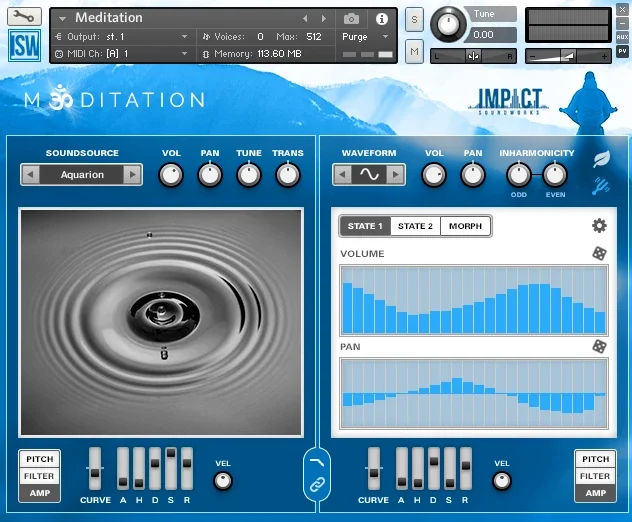Image resolution: width=632 pixels, height=522 pixels.
Task: Click the VOLUME harmonic bar graph
Action: [x=474, y=300]
